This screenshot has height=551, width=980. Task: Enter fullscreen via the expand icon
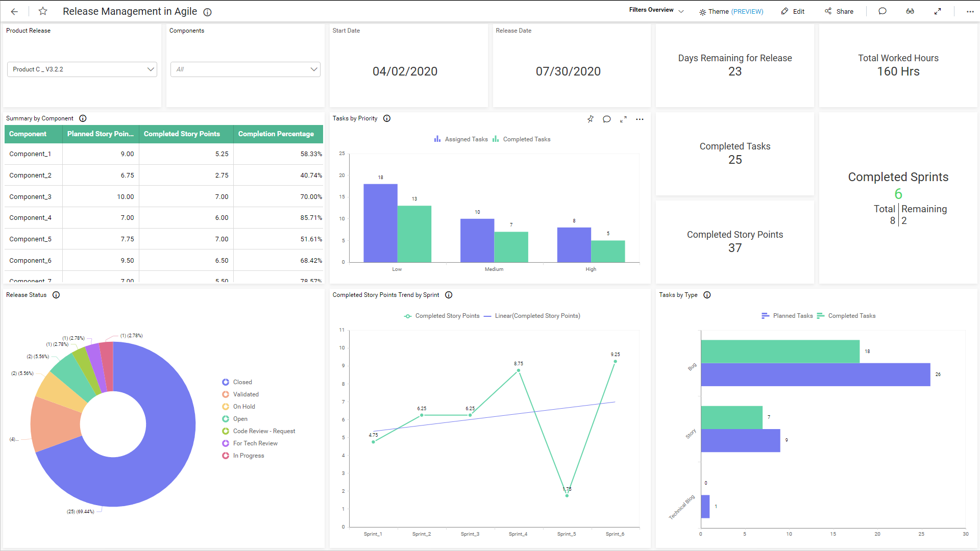[938, 11]
